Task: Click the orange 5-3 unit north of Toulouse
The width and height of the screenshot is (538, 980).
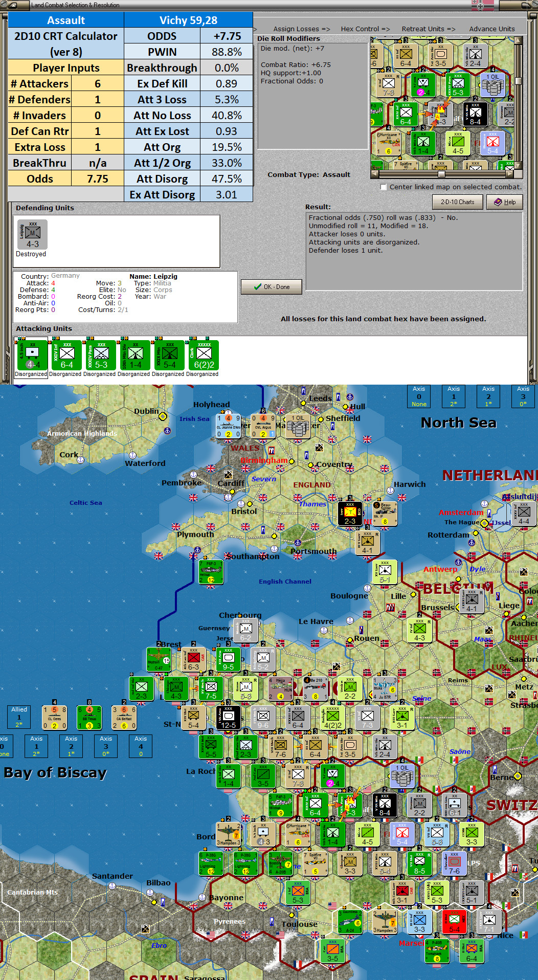Action: [298, 892]
